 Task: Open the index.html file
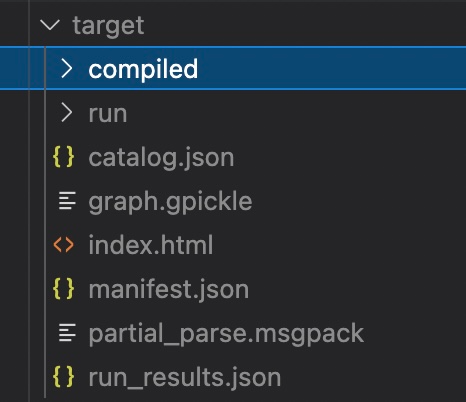click(x=151, y=245)
